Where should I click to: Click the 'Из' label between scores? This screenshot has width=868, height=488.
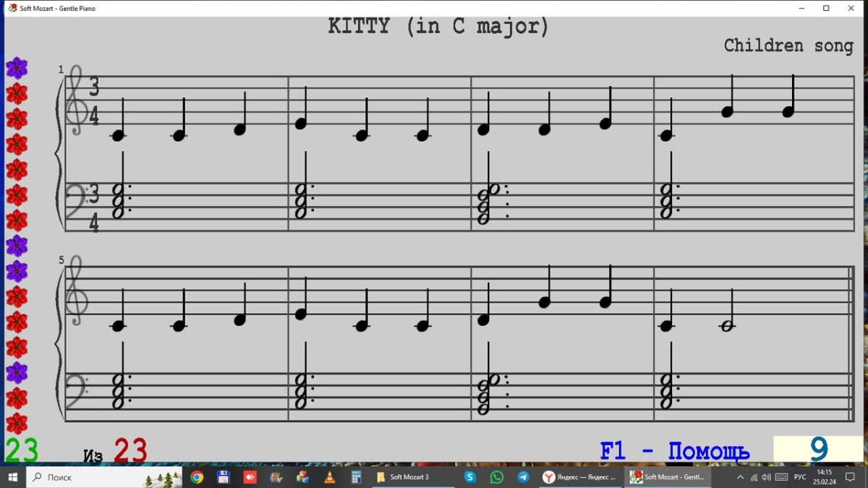[x=93, y=455]
